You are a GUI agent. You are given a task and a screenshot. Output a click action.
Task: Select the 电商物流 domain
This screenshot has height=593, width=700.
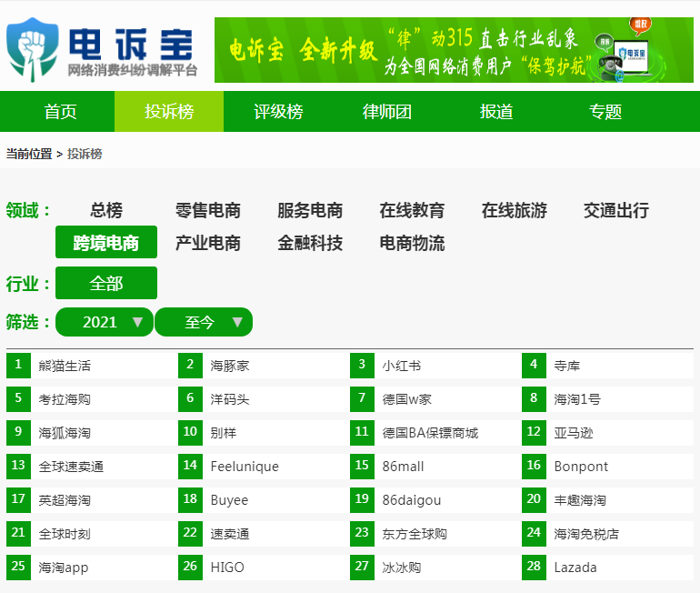click(412, 243)
